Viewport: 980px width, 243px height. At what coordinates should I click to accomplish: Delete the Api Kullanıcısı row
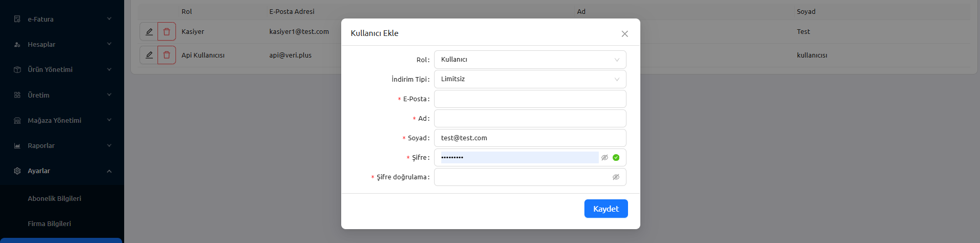point(167,55)
